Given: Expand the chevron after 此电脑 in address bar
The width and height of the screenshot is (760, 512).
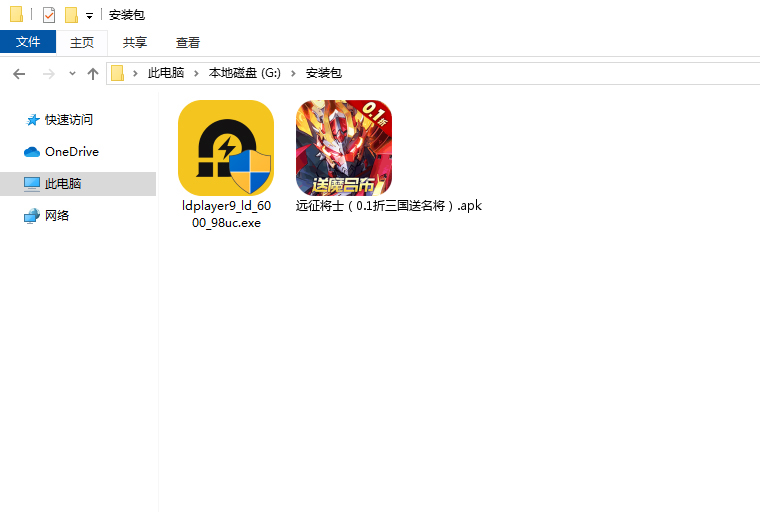Looking at the screenshot, I should click(x=198, y=73).
